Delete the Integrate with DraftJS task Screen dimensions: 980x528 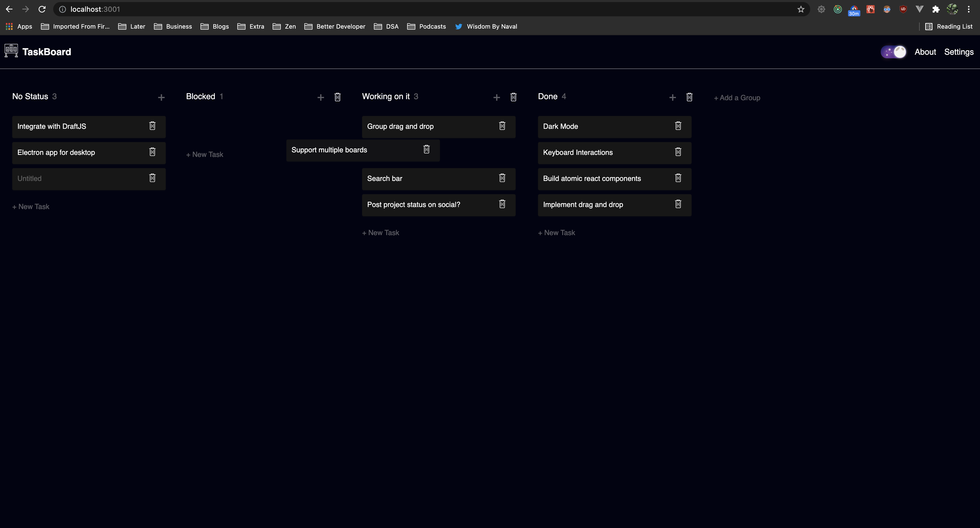[152, 126]
